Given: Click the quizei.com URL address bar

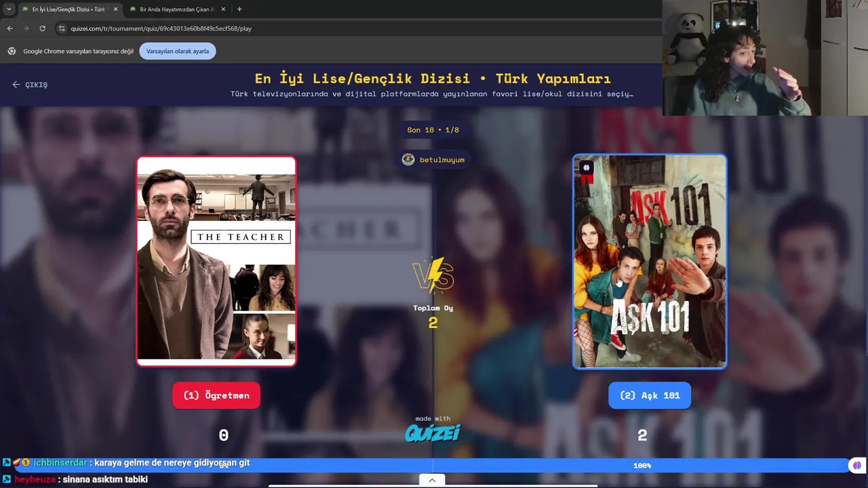Looking at the screenshot, I should tap(161, 28).
